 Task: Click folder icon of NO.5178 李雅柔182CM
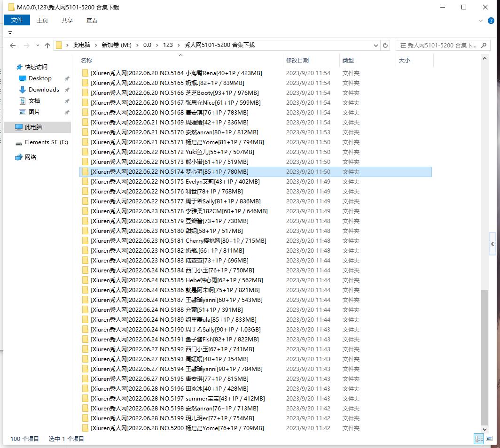pyautogui.click(x=85, y=211)
